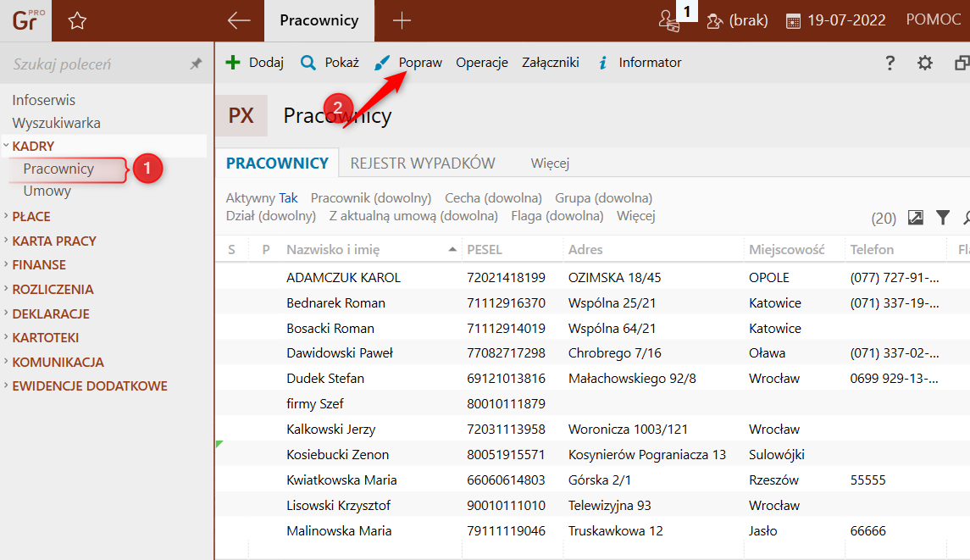This screenshot has width=970, height=560.
Task: Click Dodaj button
Action: coord(254,63)
